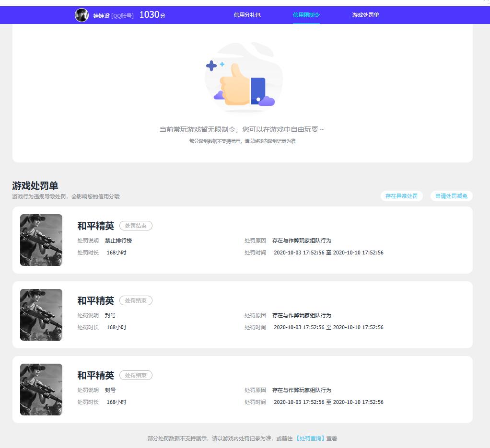Click the [QQ账号] label in the header

pyautogui.click(x=123, y=16)
